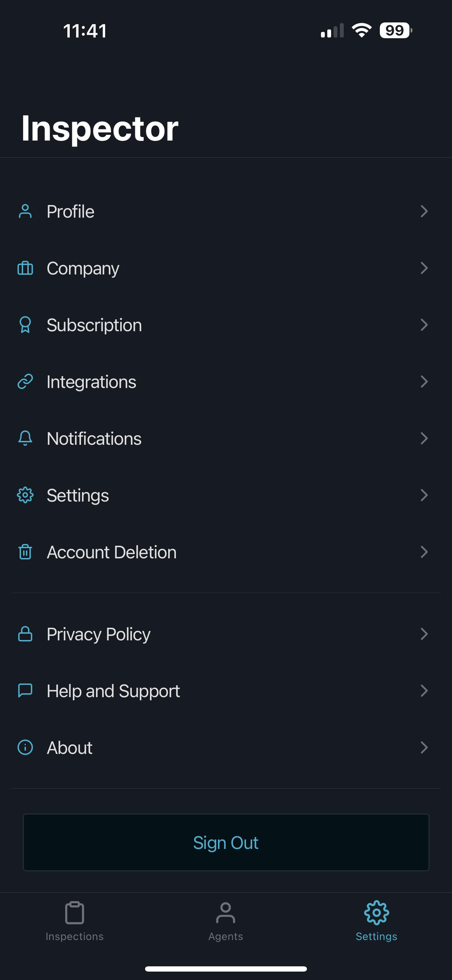Open Company via its right chevron

pyautogui.click(x=424, y=268)
